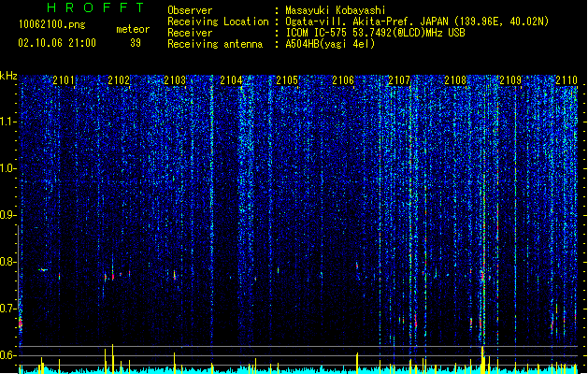Click the 1.0 frequency axis label
The height and width of the screenshot is (374, 588).
7,168
